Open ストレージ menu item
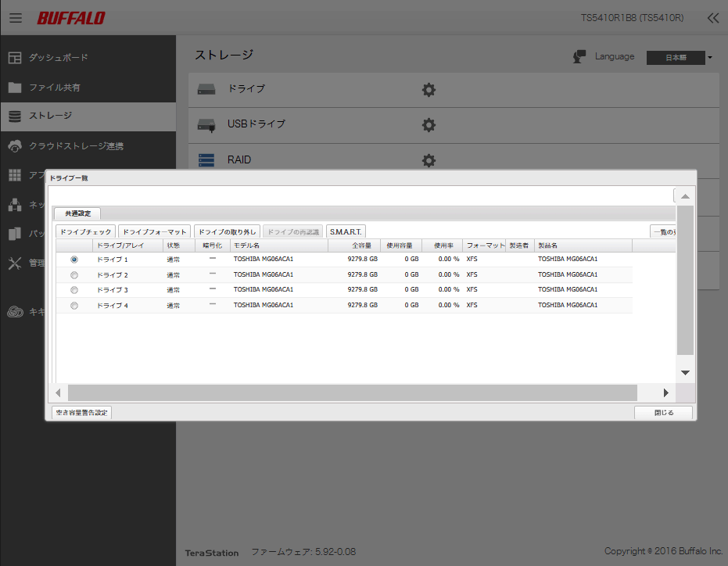 pyautogui.click(x=50, y=116)
